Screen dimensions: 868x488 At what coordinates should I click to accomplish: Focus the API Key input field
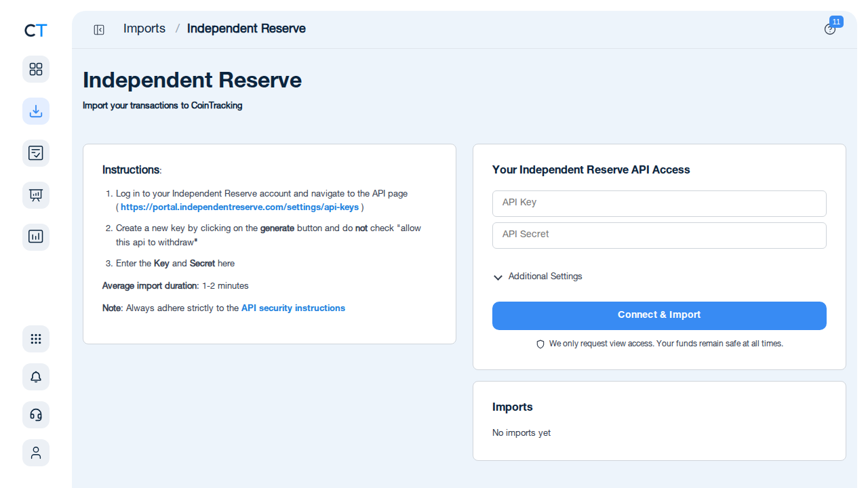[x=659, y=203]
